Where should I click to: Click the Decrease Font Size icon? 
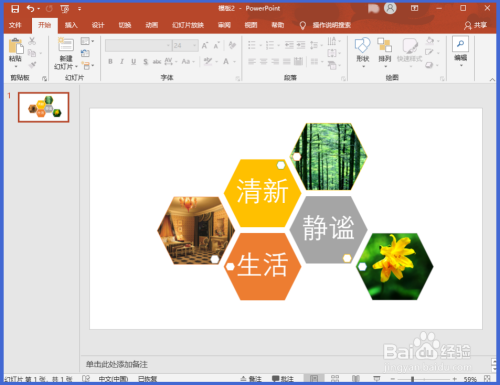216,45
